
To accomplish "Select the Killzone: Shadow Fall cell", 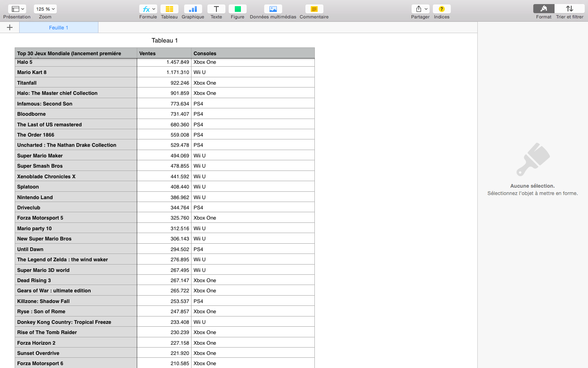I will [x=76, y=301].
